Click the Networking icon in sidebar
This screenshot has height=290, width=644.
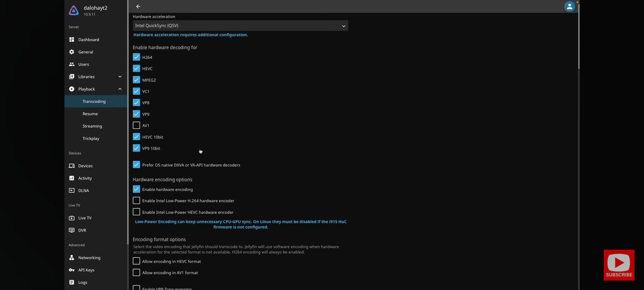point(72,258)
